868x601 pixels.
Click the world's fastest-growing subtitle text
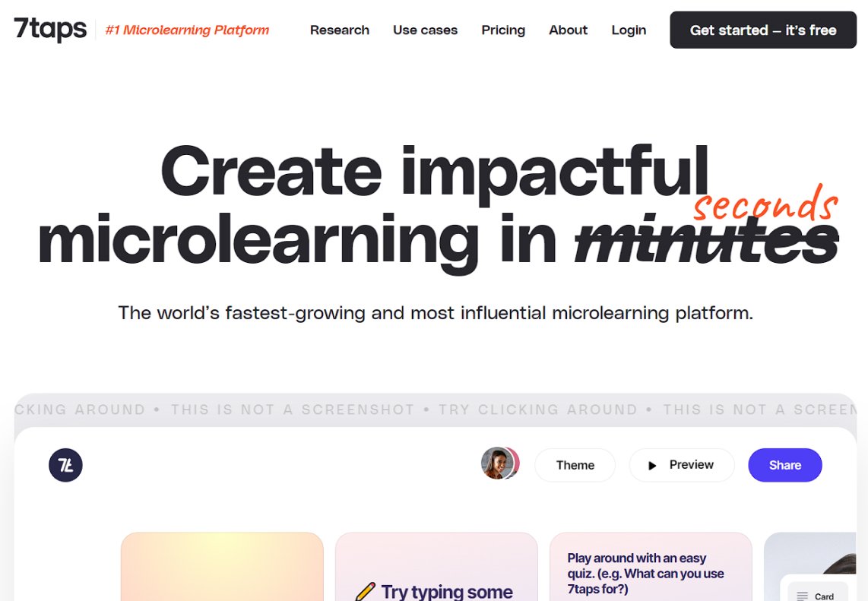click(x=436, y=313)
